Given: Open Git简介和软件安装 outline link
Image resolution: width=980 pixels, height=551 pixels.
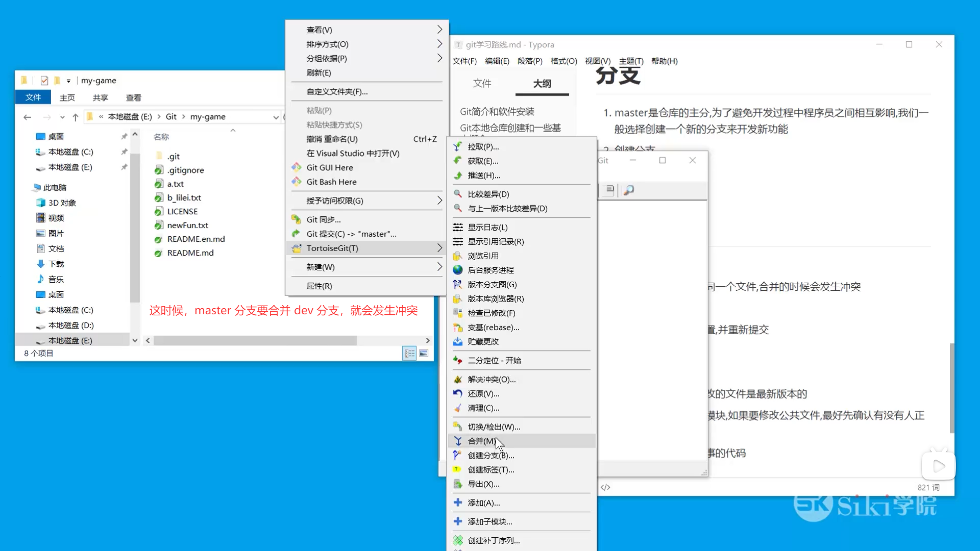Looking at the screenshot, I should coord(497,112).
